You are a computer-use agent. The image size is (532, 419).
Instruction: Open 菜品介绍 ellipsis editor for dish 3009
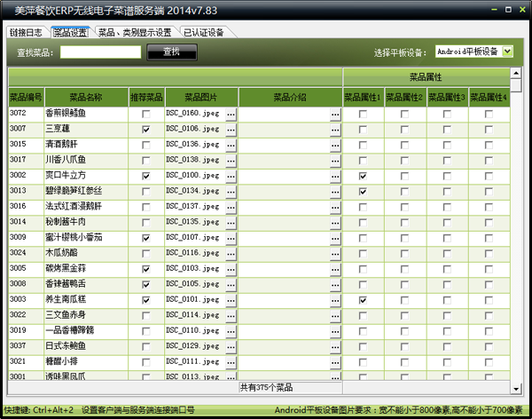[x=335, y=238]
